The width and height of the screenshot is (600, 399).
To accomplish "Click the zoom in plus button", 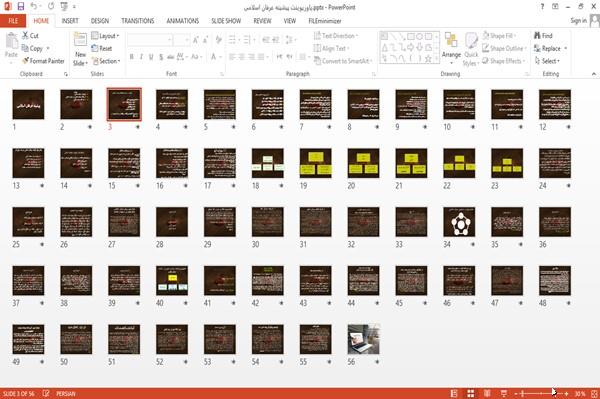I will (566, 393).
